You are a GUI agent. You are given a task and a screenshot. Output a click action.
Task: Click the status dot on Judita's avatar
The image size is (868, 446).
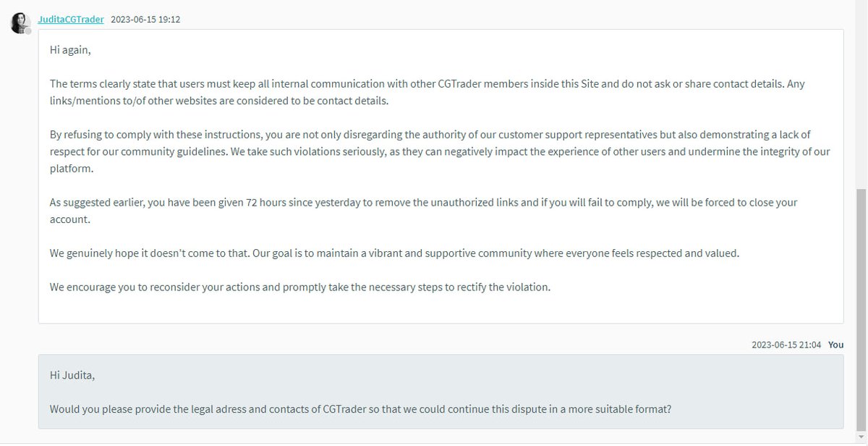point(28,31)
